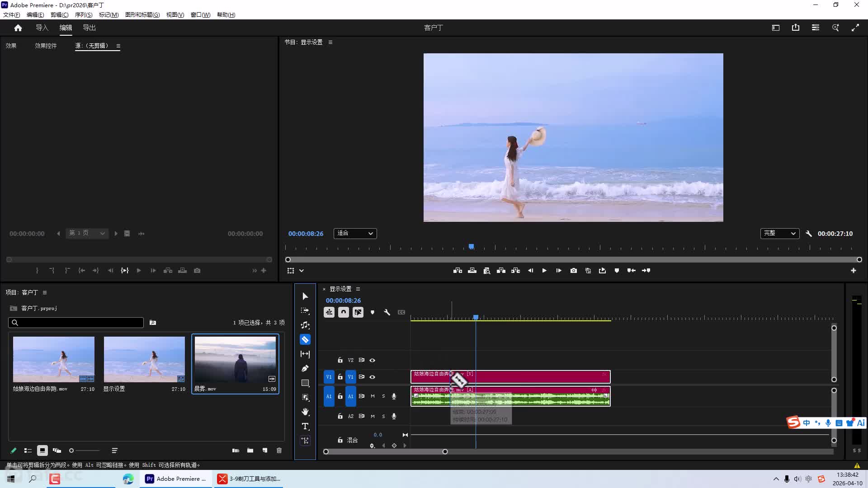
Task: Toggle V1 track output eye
Action: pos(373,377)
